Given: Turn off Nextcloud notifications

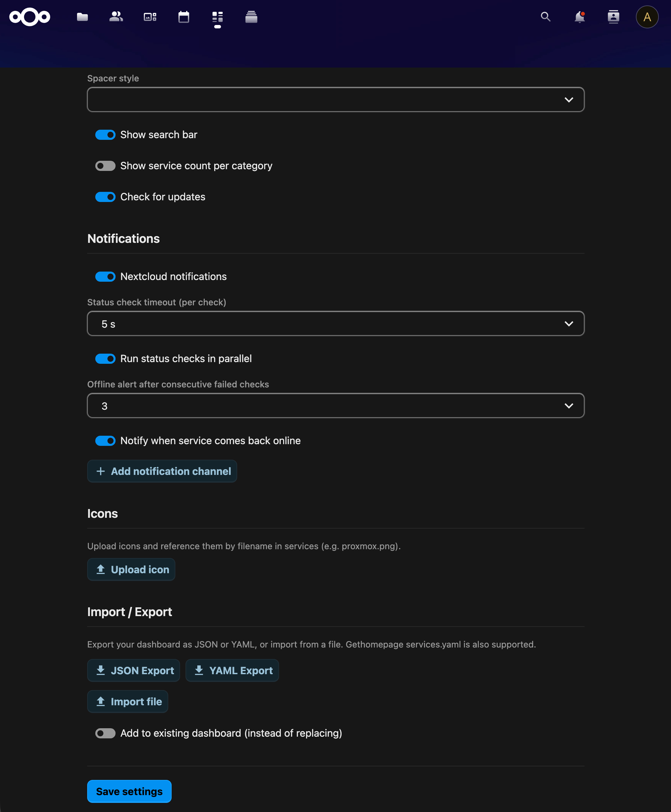Looking at the screenshot, I should tap(105, 276).
